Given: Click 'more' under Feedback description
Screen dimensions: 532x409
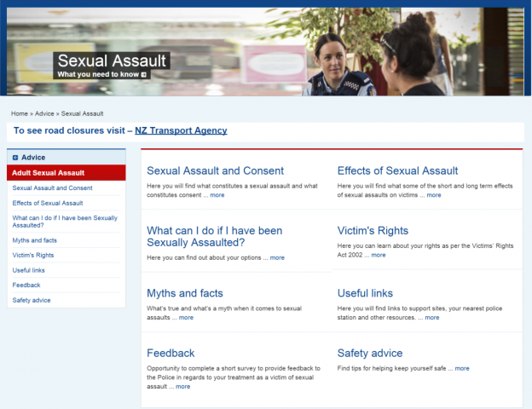Looking at the screenshot, I should [182, 387].
